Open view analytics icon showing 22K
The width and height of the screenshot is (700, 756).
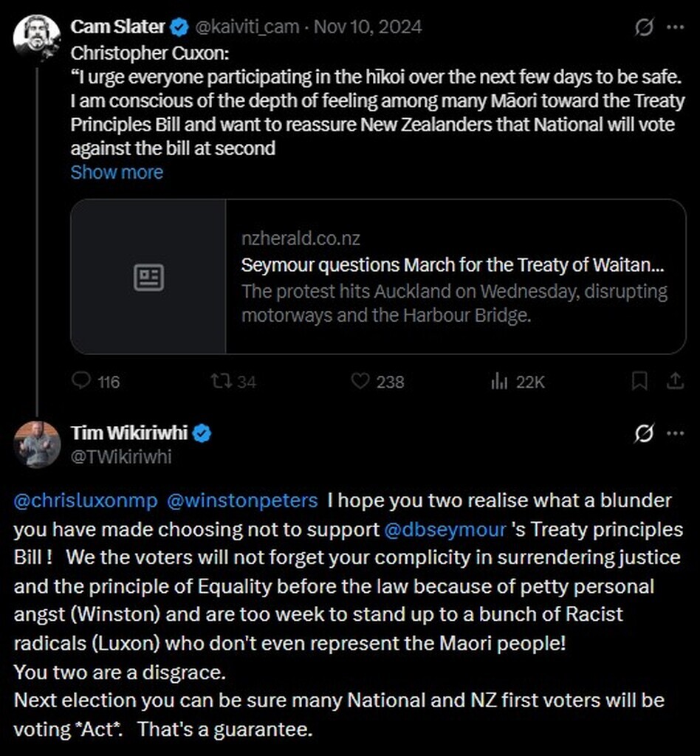500,381
